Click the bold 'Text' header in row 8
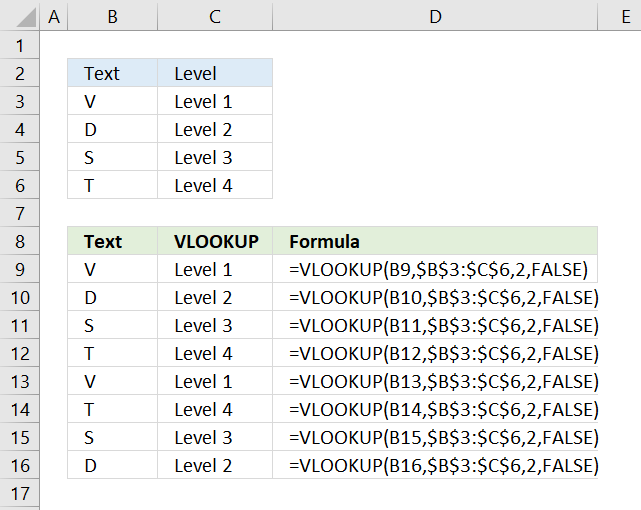Viewport: 641px width, 510px height. click(x=112, y=241)
